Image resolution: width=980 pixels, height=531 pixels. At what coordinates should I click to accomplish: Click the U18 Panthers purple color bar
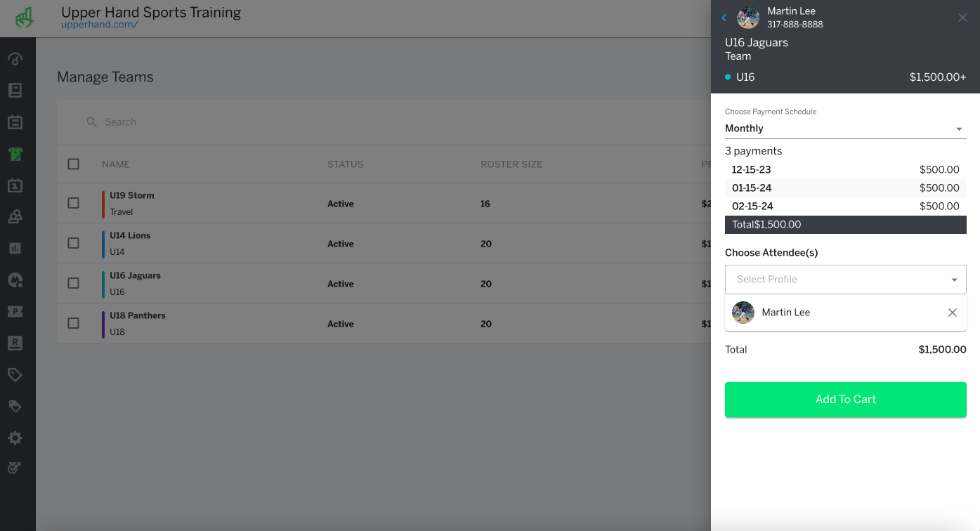tap(103, 324)
